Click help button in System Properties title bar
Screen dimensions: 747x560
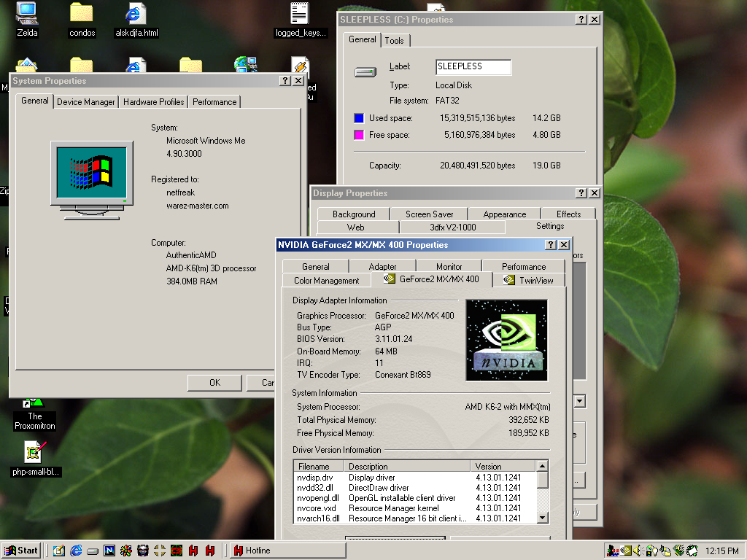pyautogui.click(x=285, y=80)
